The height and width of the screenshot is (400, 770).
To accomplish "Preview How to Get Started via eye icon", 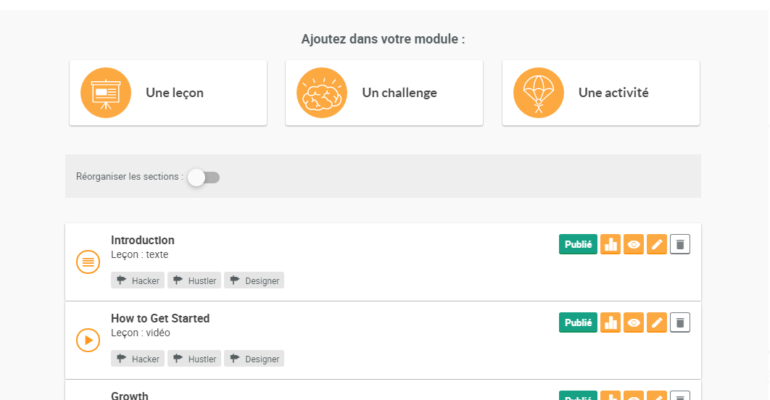I will [633, 322].
